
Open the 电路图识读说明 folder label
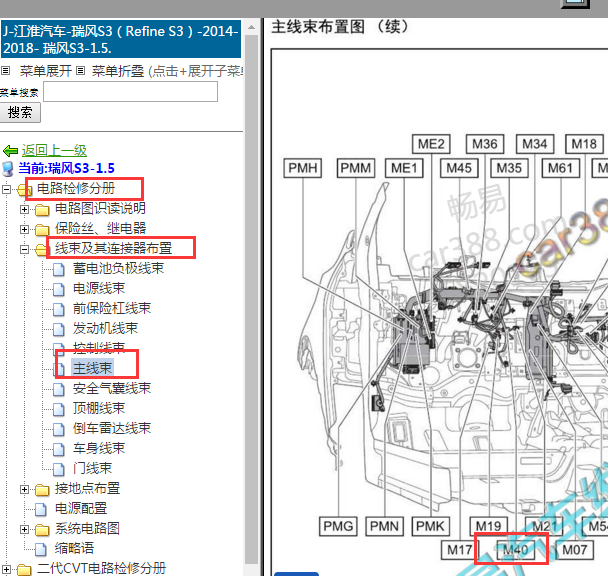(100, 208)
